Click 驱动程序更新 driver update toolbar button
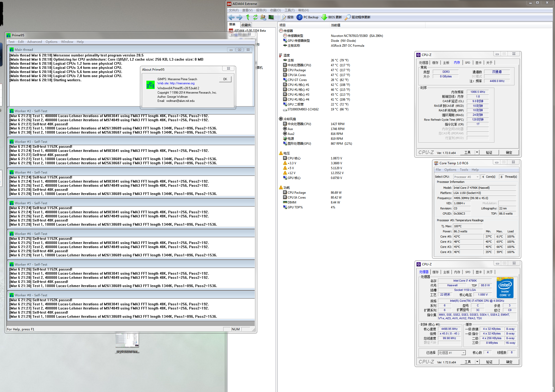Viewport: 555px width, 392px height. pyautogui.click(x=358, y=17)
